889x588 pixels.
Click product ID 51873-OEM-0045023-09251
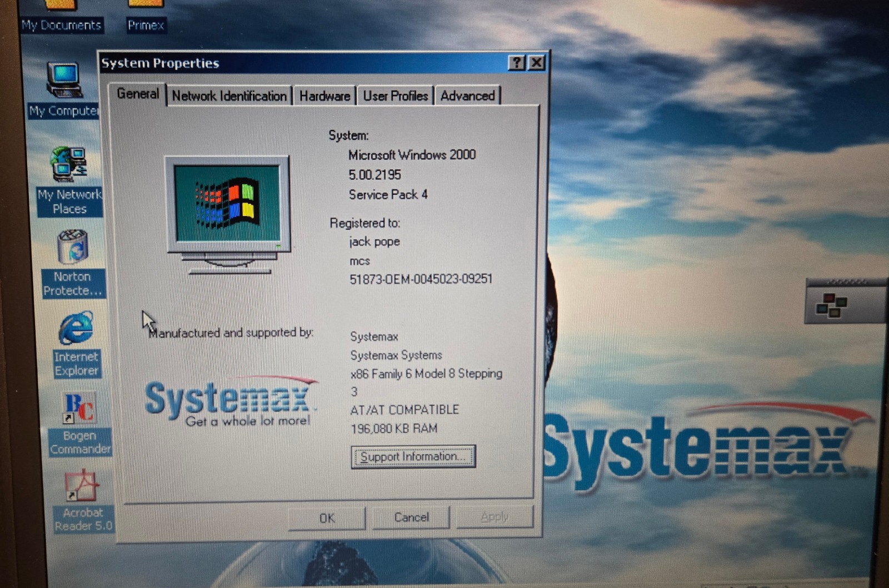(421, 279)
